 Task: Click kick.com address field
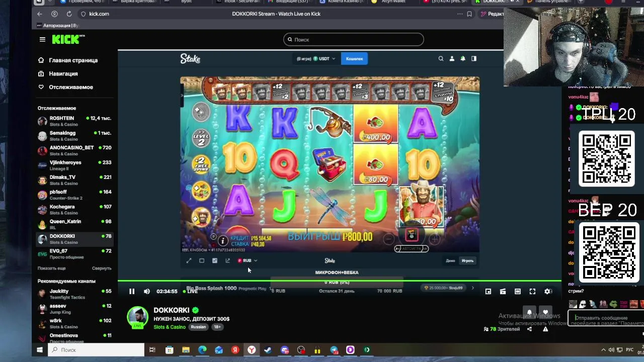click(x=99, y=14)
